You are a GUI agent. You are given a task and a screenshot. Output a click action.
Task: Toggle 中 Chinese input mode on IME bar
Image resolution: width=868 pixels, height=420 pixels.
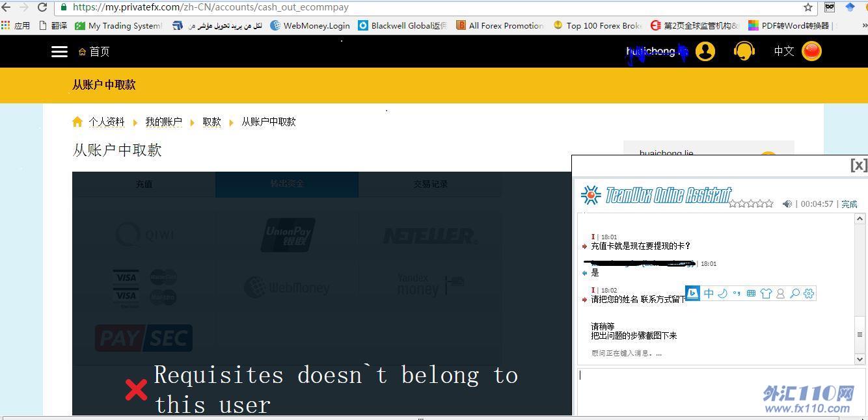pyautogui.click(x=709, y=293)
